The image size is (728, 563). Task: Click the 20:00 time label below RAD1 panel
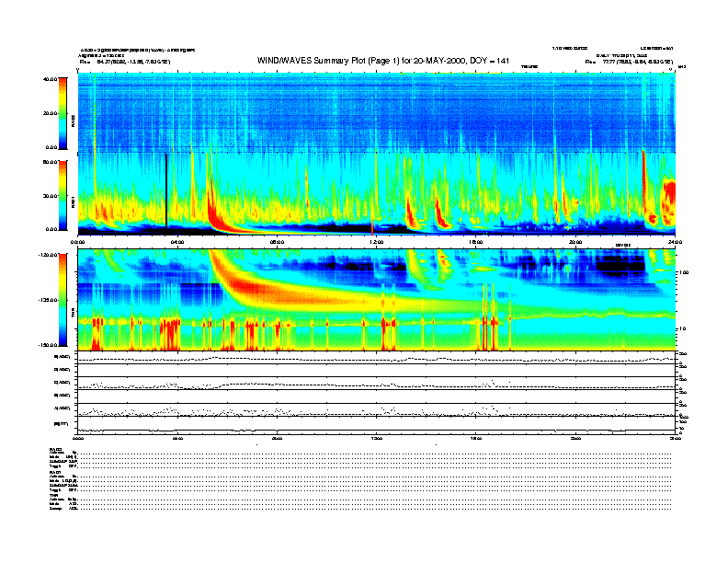pyautogui.click(x=575, y=242)
